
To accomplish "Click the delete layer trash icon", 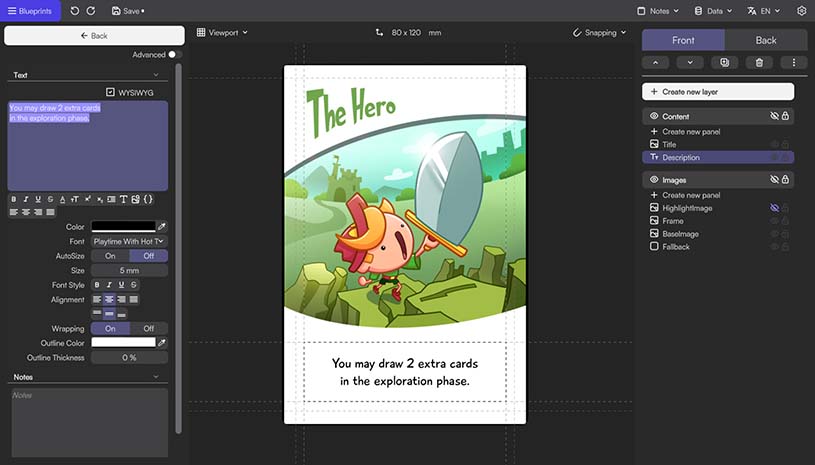I will click(x=759, y=62).
